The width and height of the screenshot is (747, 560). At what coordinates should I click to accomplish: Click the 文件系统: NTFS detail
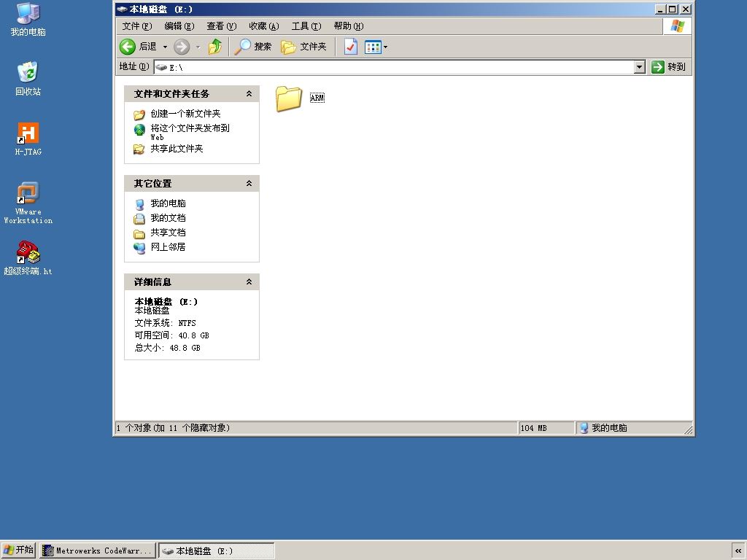(165, 323)
